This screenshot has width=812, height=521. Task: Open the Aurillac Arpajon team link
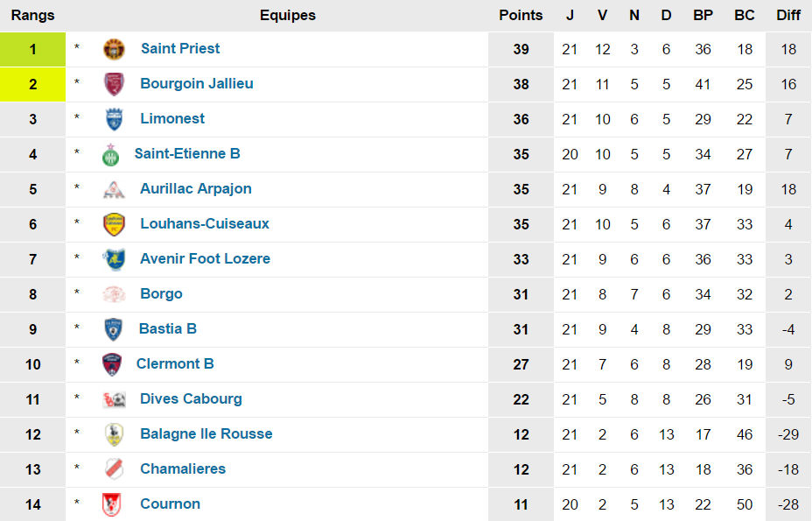[195, 189]
